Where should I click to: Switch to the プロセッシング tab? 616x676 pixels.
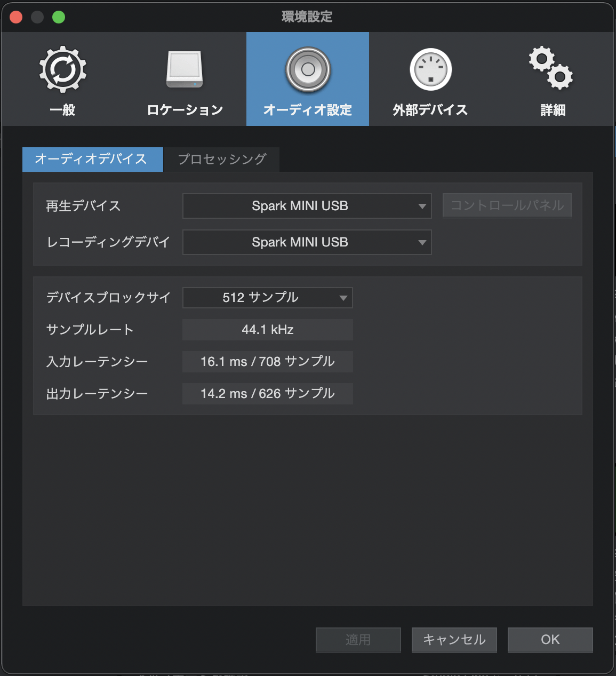[222, 160]
